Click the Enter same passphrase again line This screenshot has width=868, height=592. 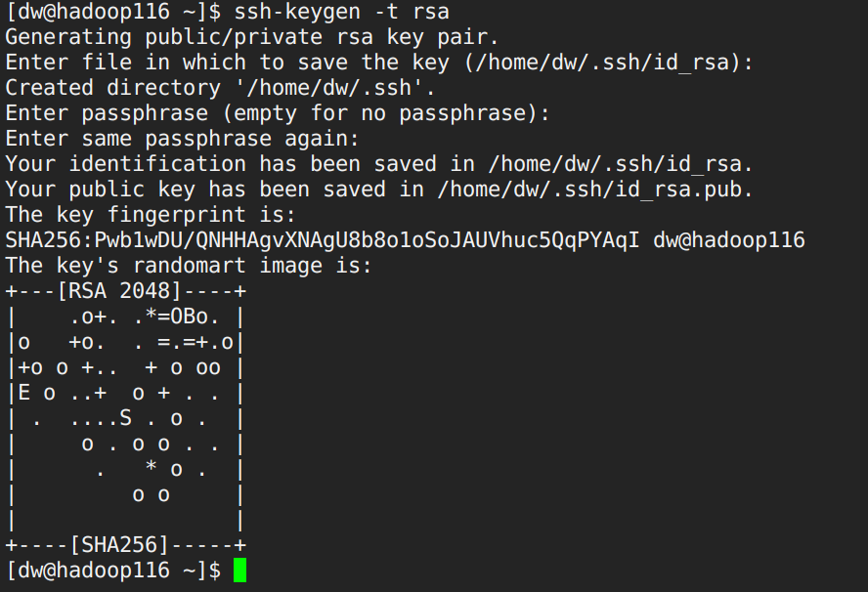tap(183, 139)
